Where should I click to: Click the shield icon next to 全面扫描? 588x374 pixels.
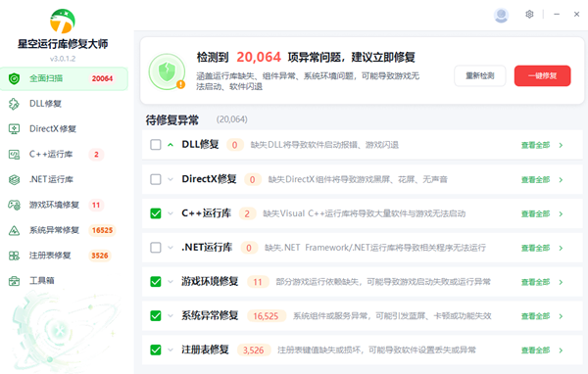15,78
